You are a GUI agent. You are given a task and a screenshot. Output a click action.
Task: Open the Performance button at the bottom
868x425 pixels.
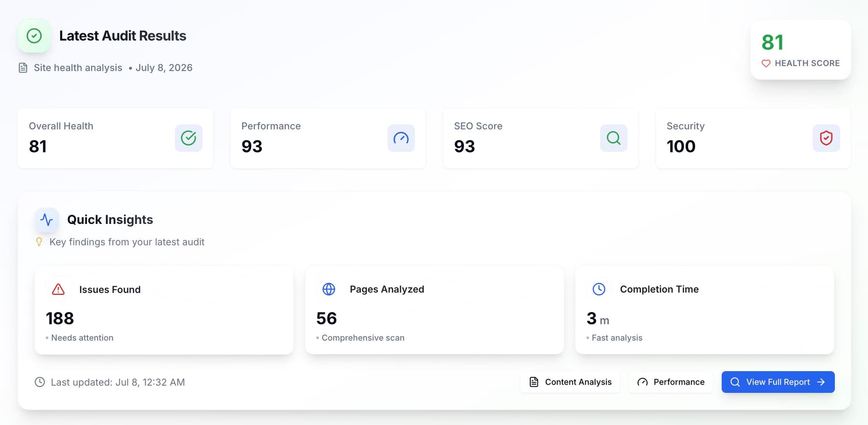point(671,382)
